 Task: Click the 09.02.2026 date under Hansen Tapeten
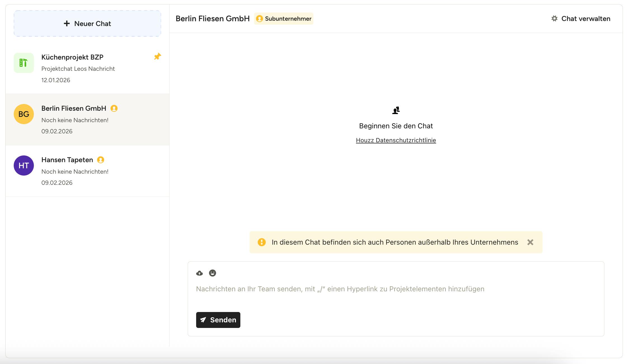coord(57,183)
